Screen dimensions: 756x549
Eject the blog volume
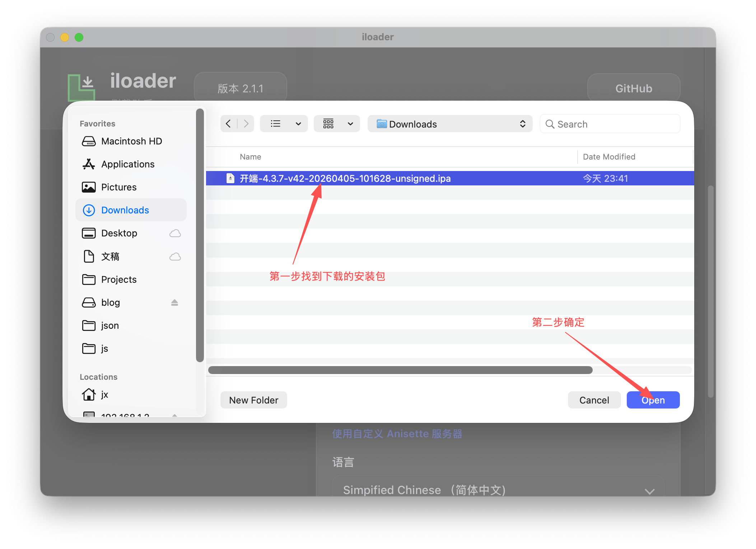(174, 303)
